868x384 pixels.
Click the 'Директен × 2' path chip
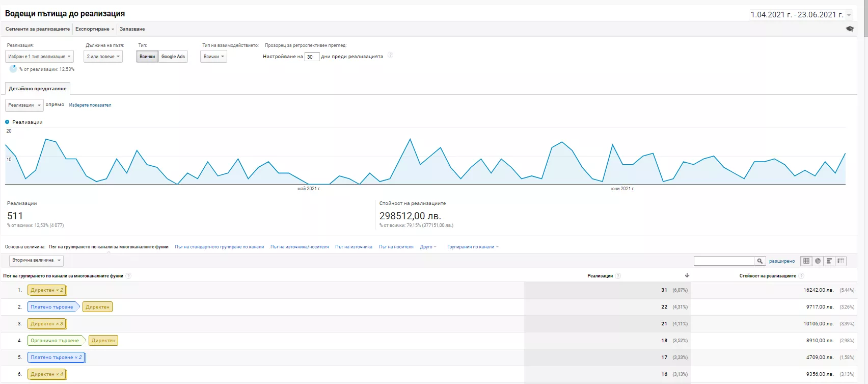(47, 290)
